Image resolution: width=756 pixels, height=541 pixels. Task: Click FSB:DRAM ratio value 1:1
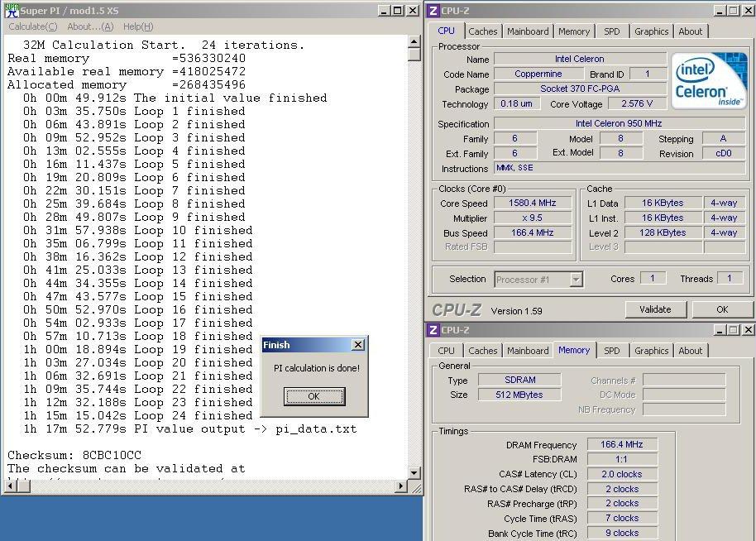[622, 459]
